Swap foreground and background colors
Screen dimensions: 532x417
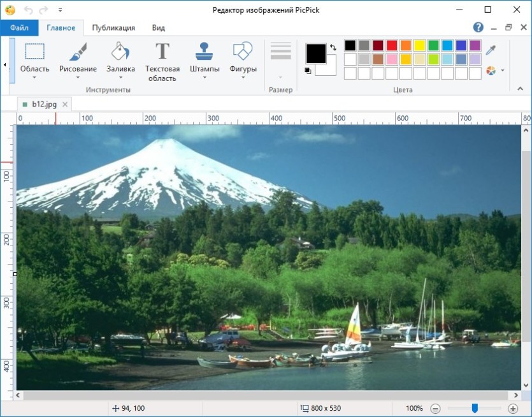(333, 48)
